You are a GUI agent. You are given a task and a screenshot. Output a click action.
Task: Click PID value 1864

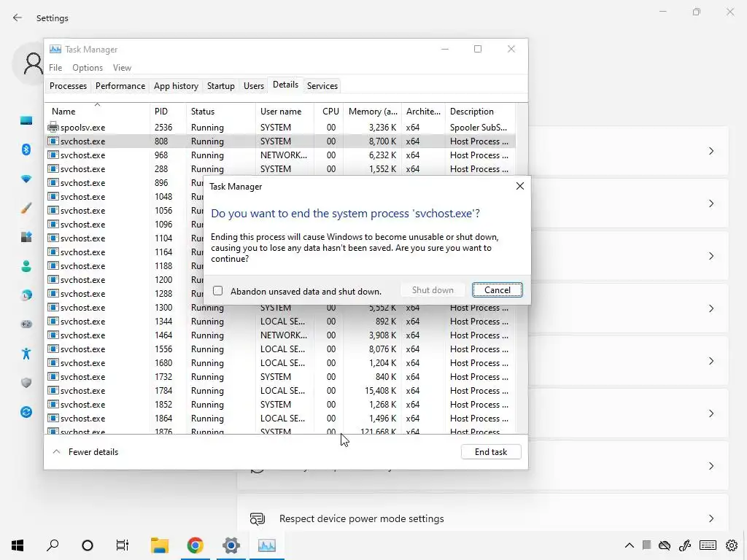(x=163, y=418)
